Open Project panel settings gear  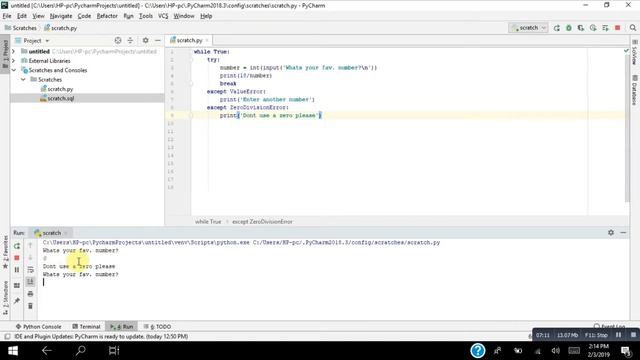[x=145, y=40]
